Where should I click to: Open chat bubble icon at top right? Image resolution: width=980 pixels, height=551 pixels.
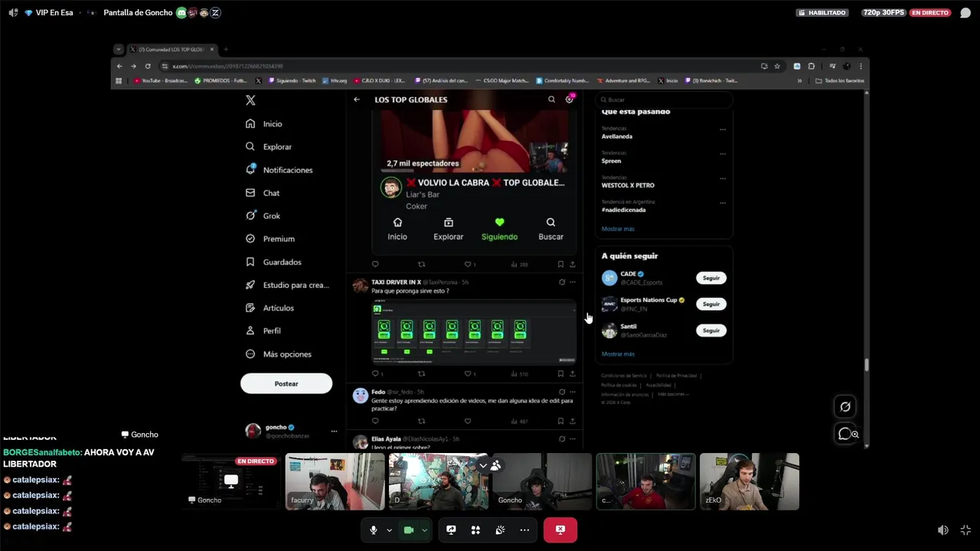[x=965, y=13]
